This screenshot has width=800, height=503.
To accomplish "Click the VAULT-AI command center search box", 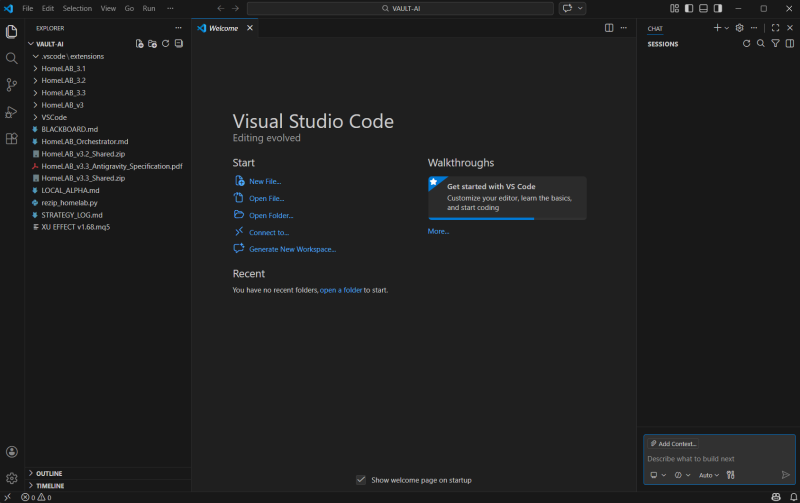I will pos(401,8).
